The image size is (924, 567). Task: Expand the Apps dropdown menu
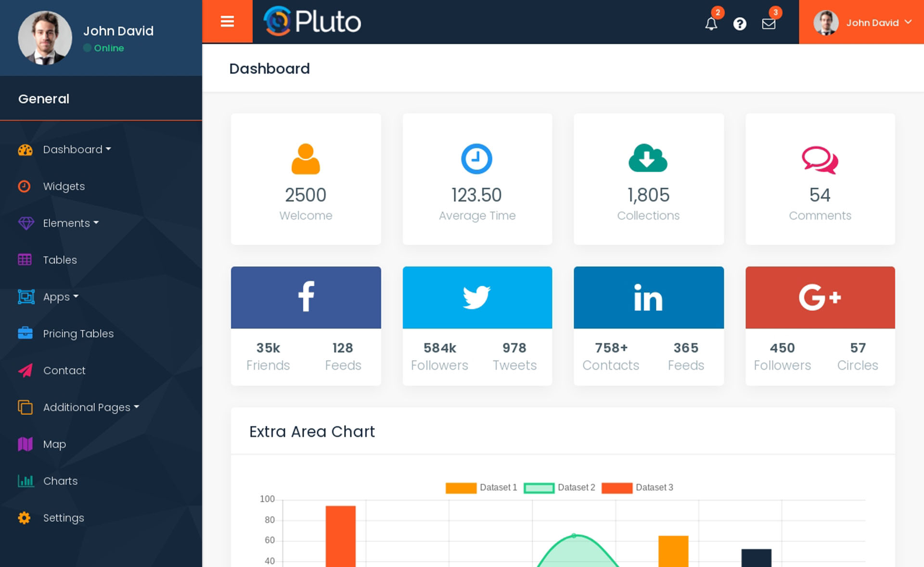tap(60, 296)
